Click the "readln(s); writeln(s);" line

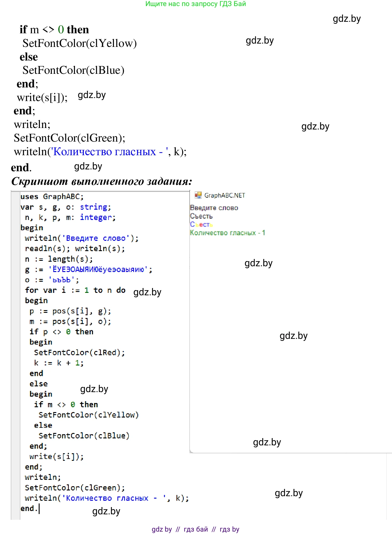point(75,249)
